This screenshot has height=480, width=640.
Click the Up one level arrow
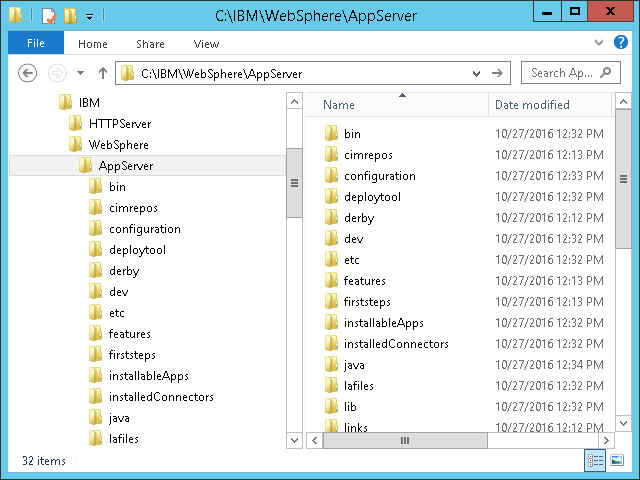(103, 73)
